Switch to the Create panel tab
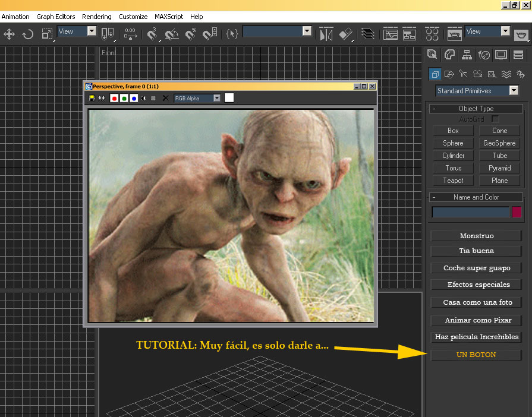Screen dimensions: 532x417 [432, 54]
